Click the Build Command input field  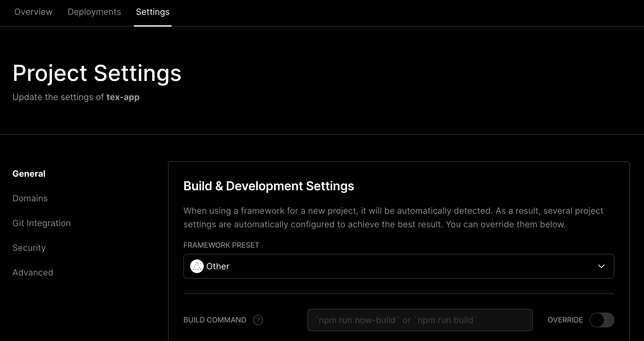(x=420, y=320)
